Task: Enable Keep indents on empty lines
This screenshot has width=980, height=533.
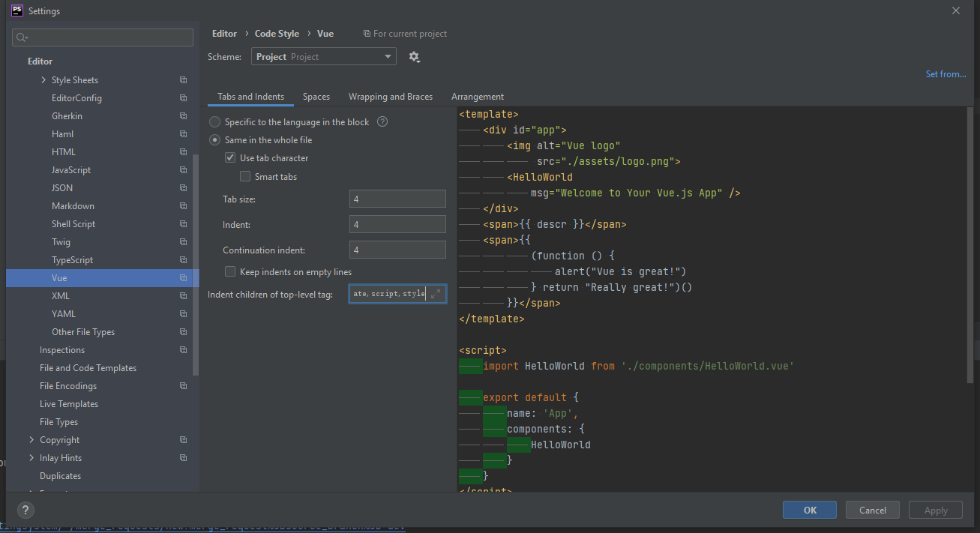Action: (x=230, y=272)
